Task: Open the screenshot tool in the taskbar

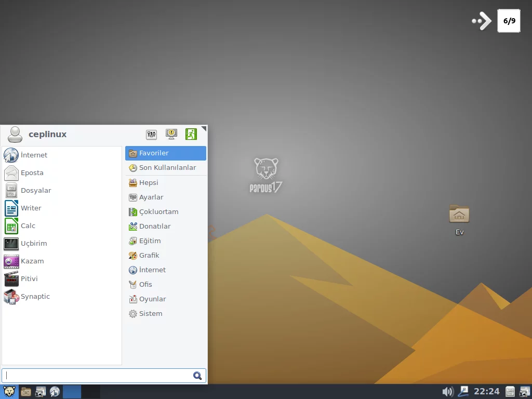Action: pos(40,392)
